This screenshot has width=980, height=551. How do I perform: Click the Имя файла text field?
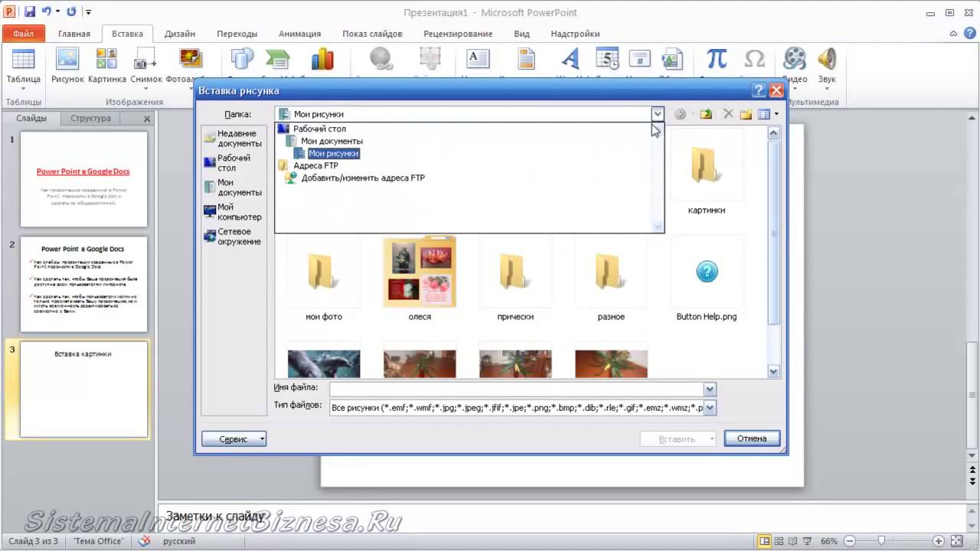click(517, 388)
